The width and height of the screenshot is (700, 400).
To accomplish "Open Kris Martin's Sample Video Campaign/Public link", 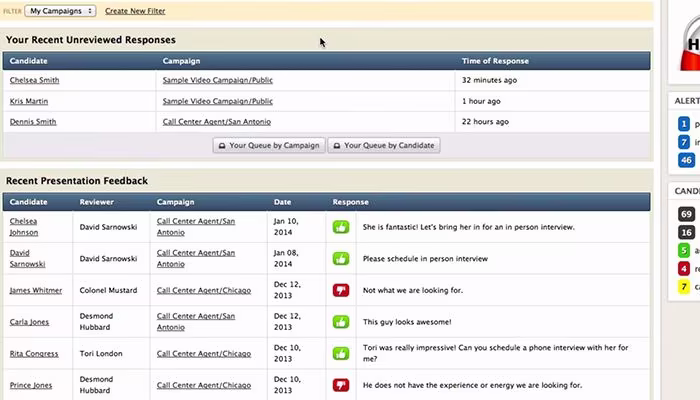I will click(217, 101).
